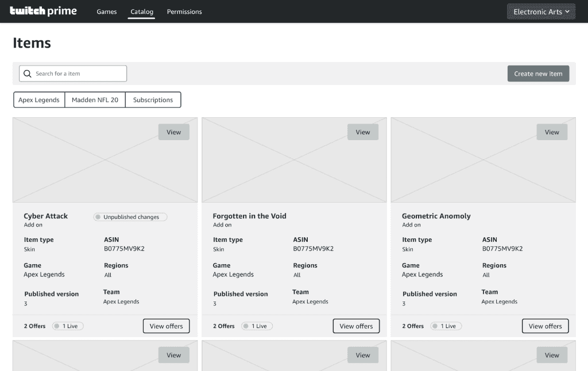Click the Unpublished changes badge on Cyber Attack
588x371 pixels.
pyautogui.click(x=130, y=217)
